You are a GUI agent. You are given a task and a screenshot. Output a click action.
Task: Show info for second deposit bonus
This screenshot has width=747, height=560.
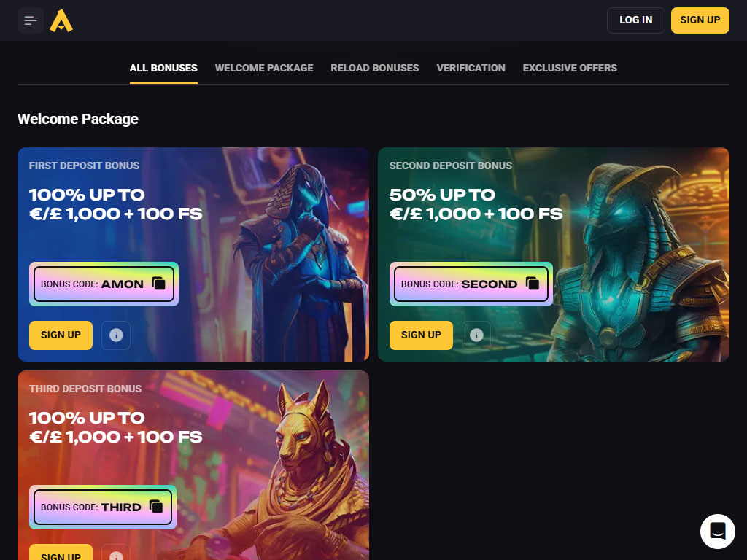tap(476, 335)
